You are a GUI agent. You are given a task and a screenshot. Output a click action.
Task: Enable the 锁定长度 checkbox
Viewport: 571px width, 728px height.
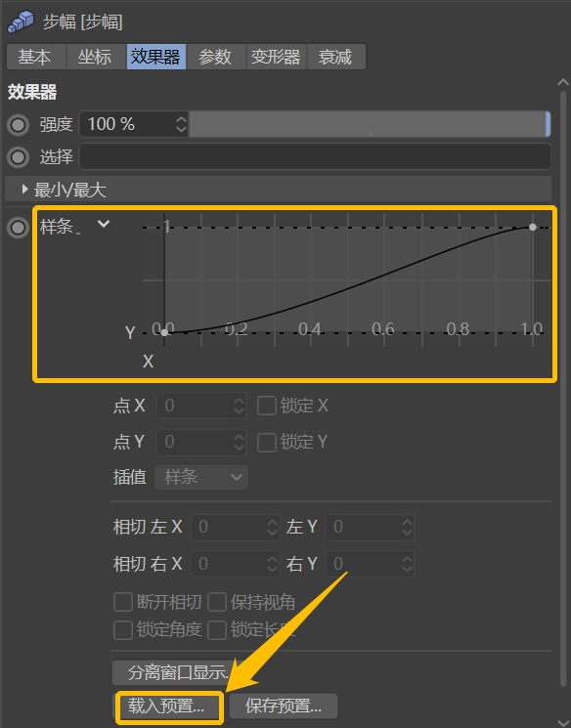click(x=217, y=630)
